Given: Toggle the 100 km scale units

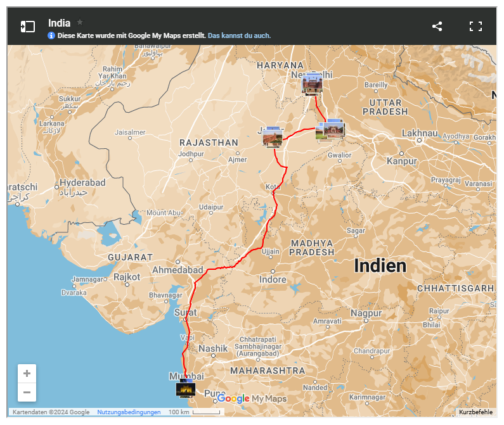Looking at the screenshot, I should 194,412.
